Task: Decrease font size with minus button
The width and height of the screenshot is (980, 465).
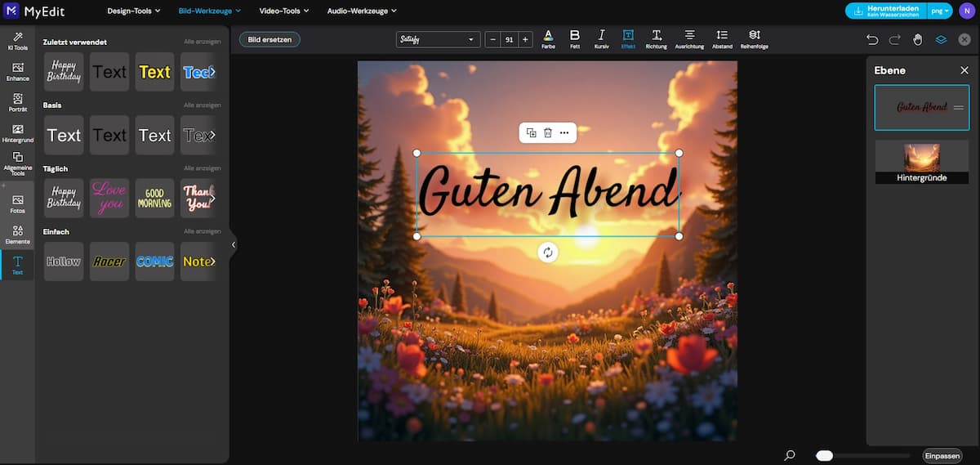Action: pos(493,39)
